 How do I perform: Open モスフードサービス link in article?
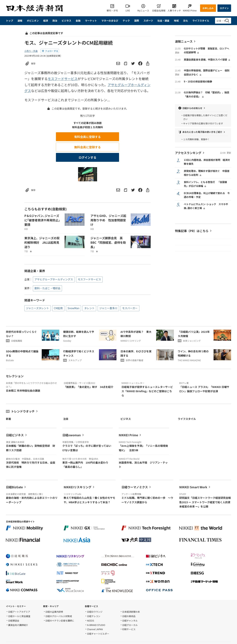pos(63,79)
